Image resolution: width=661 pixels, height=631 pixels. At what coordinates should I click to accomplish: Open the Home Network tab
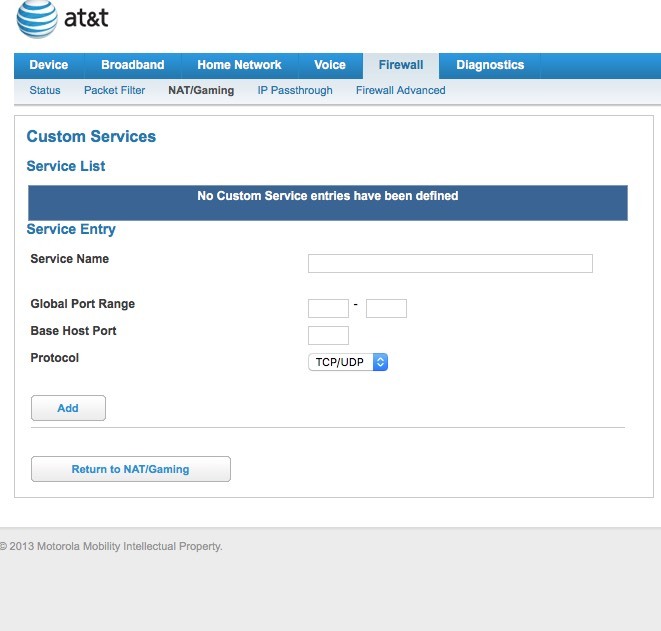[x=239, y=65]
